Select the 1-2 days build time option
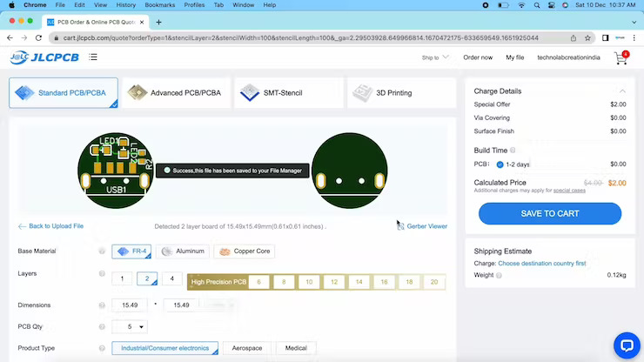Viewport: 644px width, 362px height. tap(513, 164)
